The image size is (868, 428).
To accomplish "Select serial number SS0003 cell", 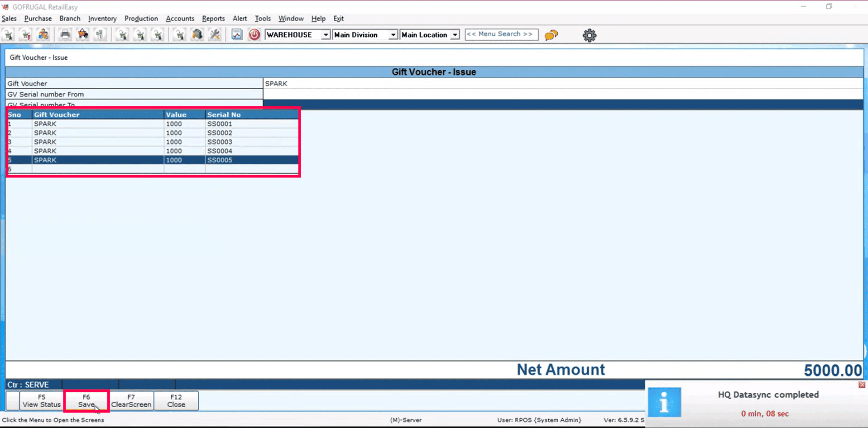I will (252, 142).
